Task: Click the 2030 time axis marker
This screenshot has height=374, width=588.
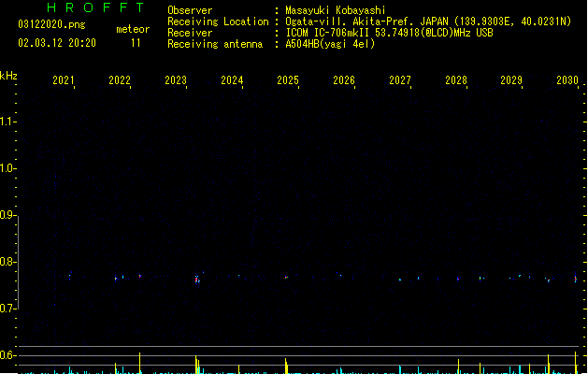Action: click(x=567, y=80)
